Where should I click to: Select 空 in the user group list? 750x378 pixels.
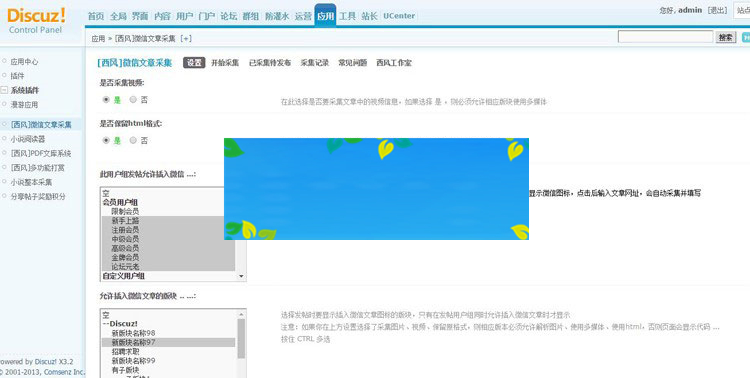[x=106, y=193]
